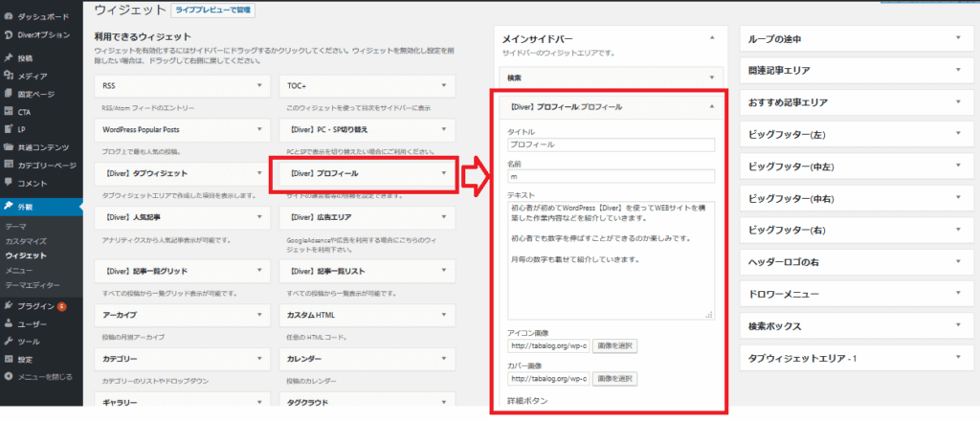This screenshot has height=421, width=980.
Task: Click the Users icon in sidebar
Action: point(9,324)
